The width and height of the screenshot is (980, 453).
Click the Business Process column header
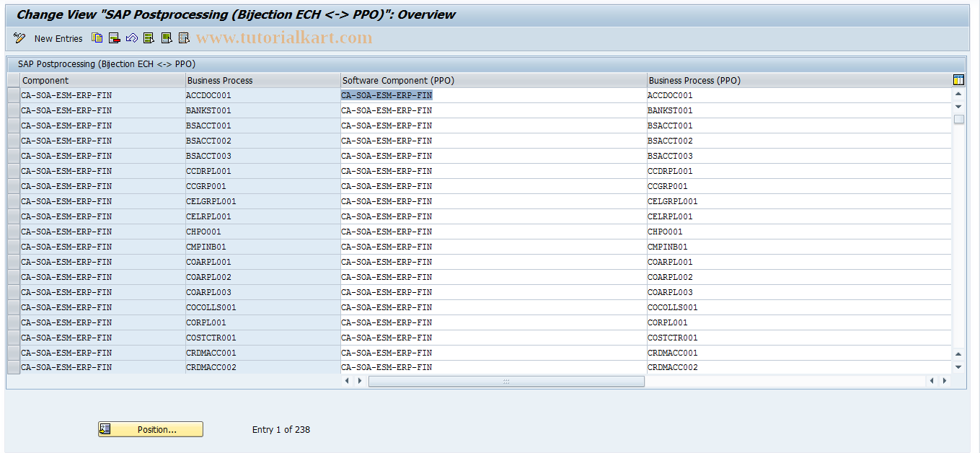point(263,80)
